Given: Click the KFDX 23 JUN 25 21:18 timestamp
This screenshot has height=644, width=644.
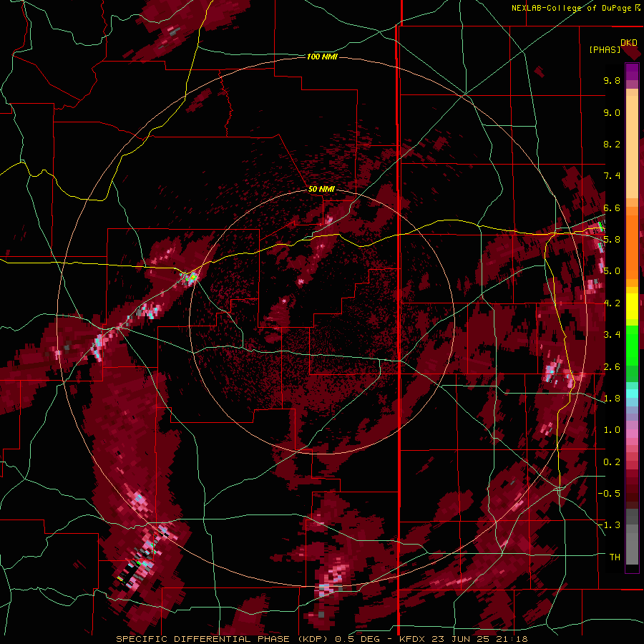Looking at the screenshot, I should (463, 639).
